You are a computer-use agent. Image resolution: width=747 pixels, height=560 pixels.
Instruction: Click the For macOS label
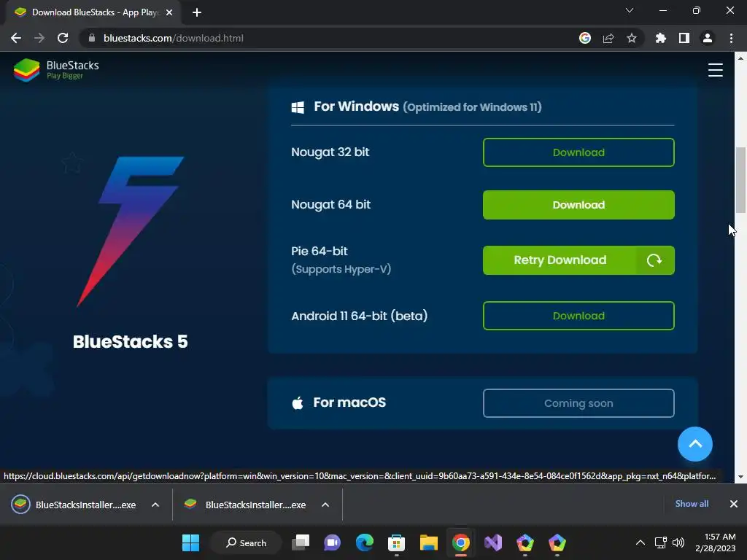click(x=349, y=402)
